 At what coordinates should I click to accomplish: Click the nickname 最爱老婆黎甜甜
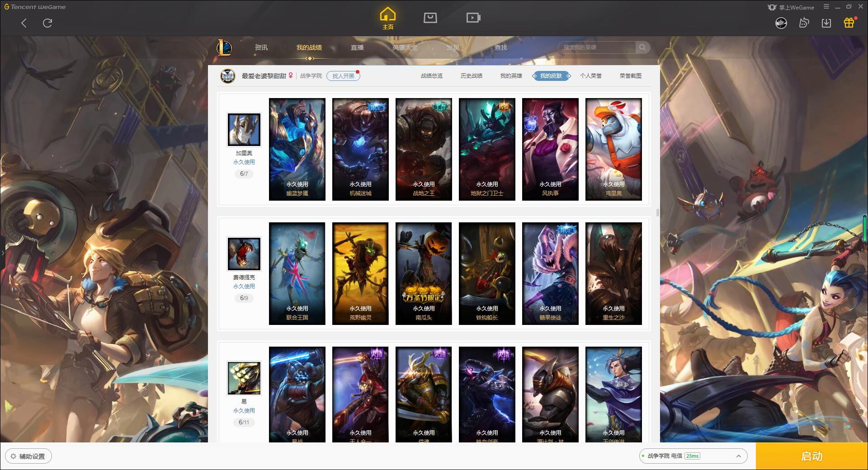click(x=264, y=76)
